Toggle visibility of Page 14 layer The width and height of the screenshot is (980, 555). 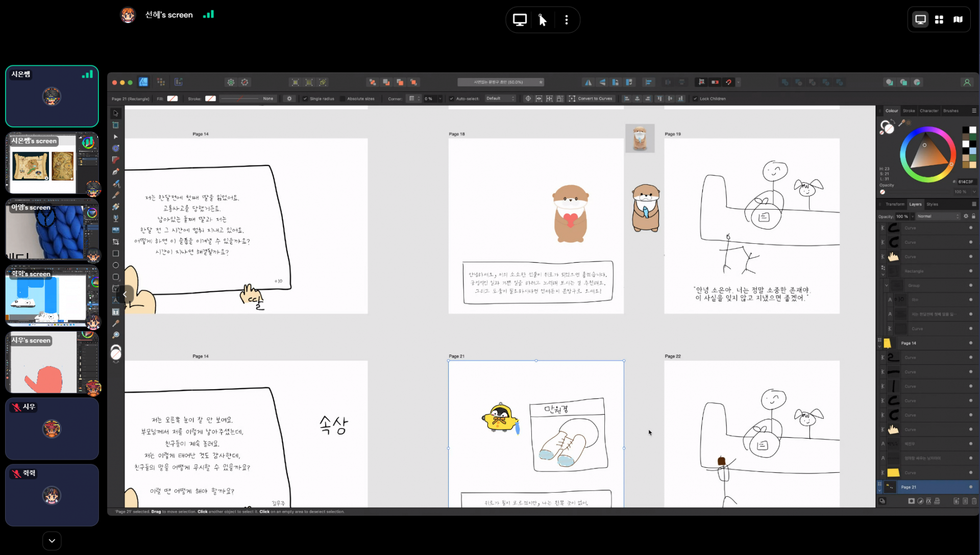970,343
